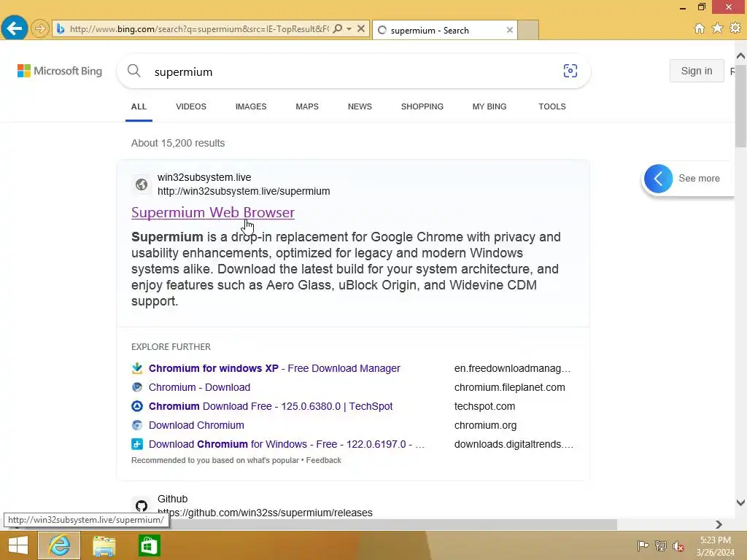Open the address bar autocomplete dropdown arrow
747x560 pixels.
coord(349,28)
